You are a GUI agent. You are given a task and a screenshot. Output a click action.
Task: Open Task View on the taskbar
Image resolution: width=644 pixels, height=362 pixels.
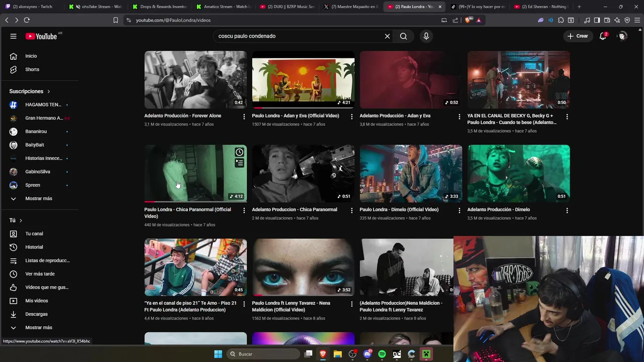tap(308, 354)
